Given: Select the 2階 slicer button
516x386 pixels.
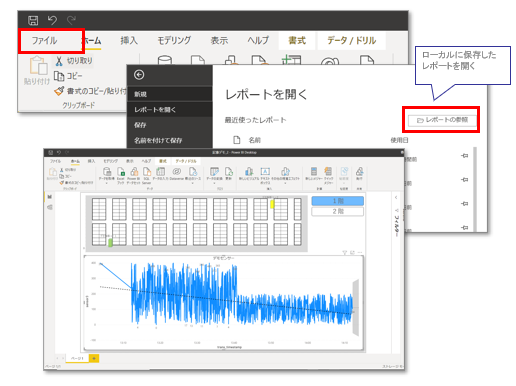Looking at the screenshot, I should tap(338, 211).
